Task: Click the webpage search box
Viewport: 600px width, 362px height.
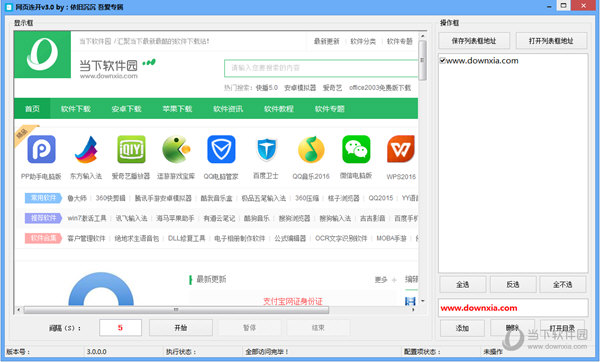Action: point(321,68)
